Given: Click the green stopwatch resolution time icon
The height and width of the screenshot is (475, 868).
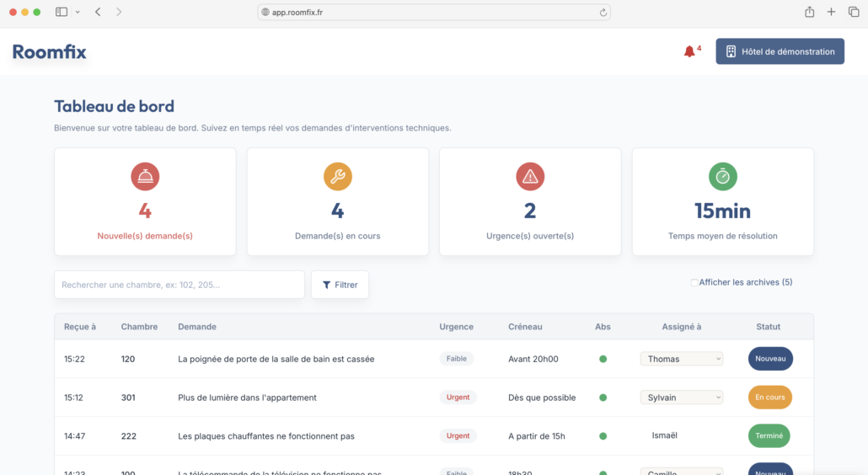Looking at the screenshot, I should (x=722, y=176).
